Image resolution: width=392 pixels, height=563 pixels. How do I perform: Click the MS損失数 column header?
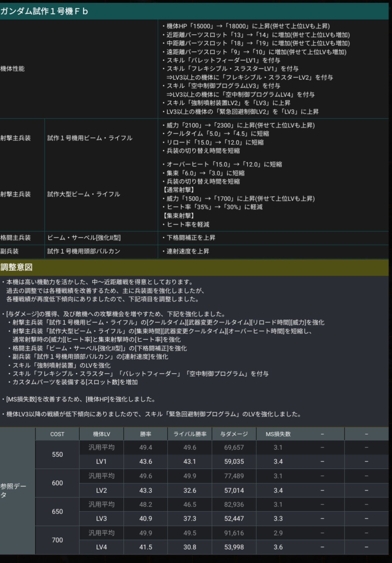278,434
